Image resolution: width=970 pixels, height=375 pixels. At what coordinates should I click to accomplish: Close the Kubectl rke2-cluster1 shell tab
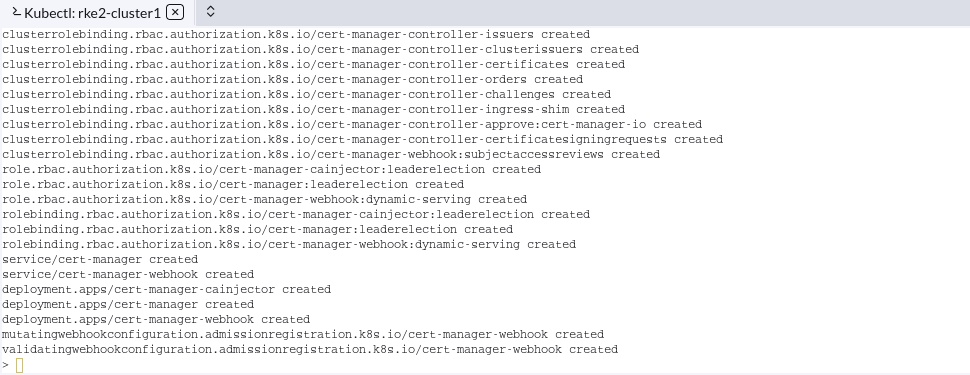pos(175,12)
